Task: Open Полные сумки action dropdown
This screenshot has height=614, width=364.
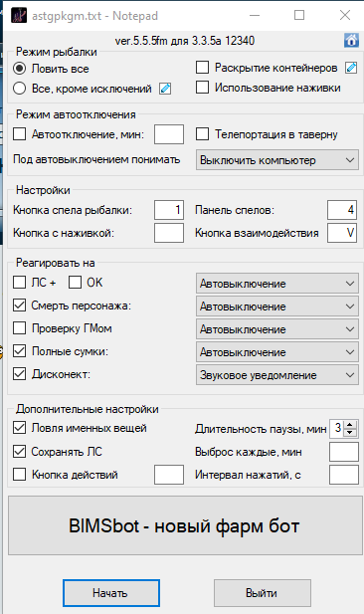Action: (x=277, y=351)
